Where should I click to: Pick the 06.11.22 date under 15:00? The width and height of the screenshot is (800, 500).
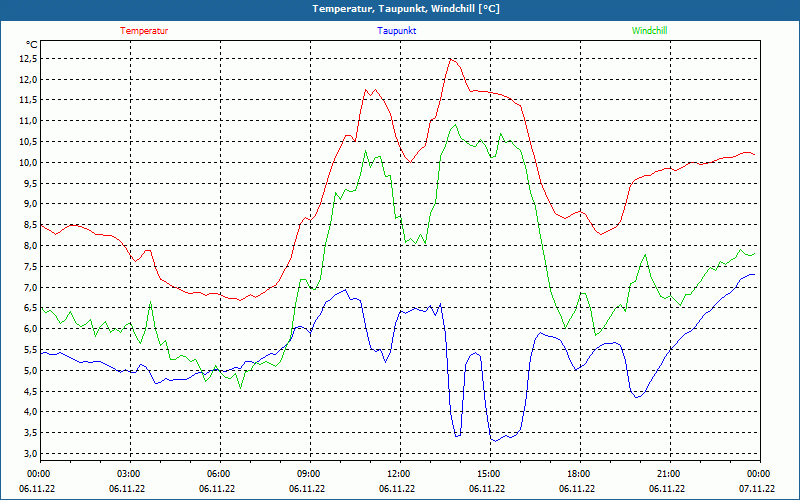tap(487, 489)
